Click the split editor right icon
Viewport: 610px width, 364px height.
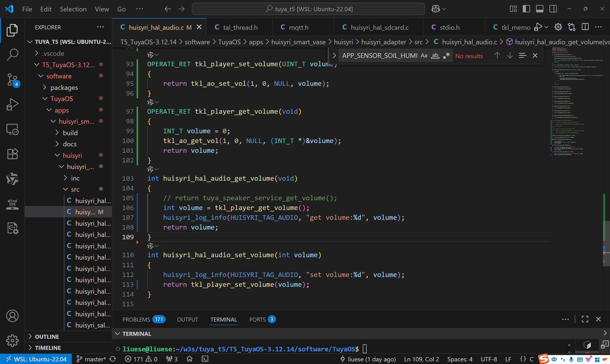pyautogui.click(x=585, y=27)
